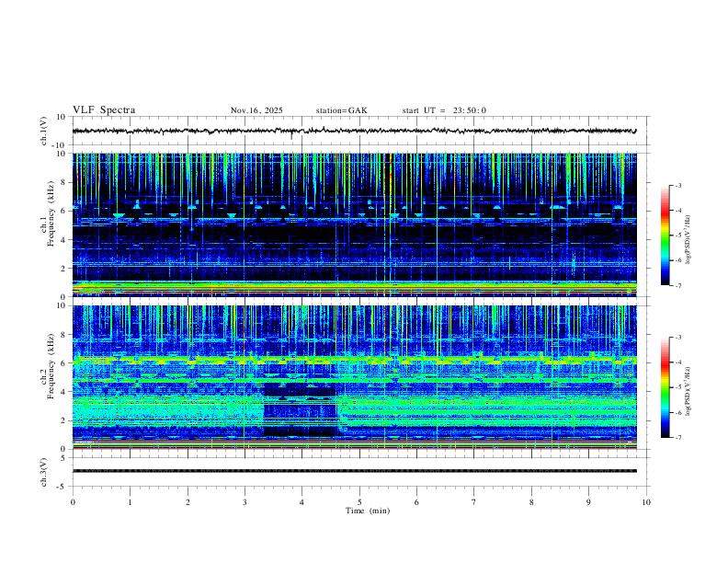Image resolution: width=728 pixels, height=563 pixels.
Task: Click time axis tick label "9"
Action: click(x=588, y=502)
